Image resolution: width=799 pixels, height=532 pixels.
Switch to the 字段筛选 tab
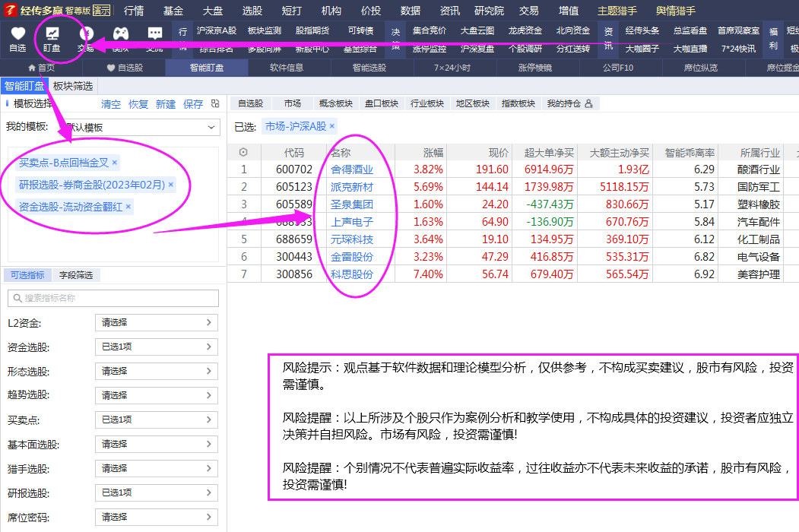coord(76,275)
